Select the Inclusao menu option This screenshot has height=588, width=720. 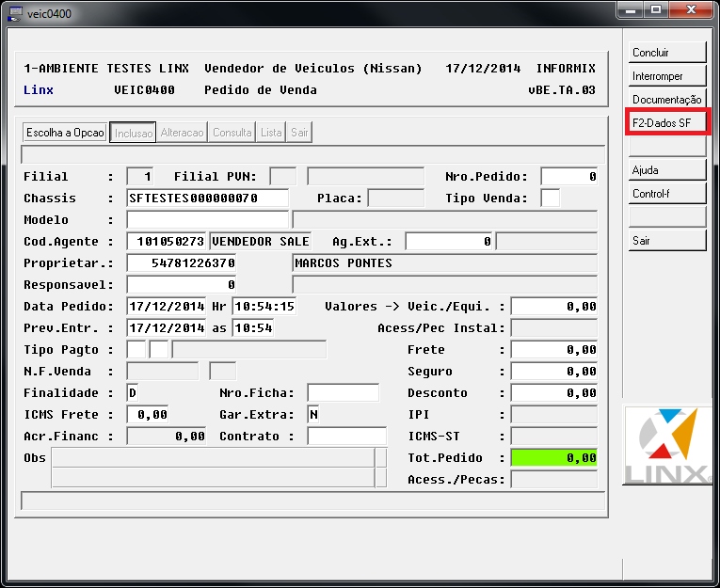pyautogui.click(x=133, y=133)
